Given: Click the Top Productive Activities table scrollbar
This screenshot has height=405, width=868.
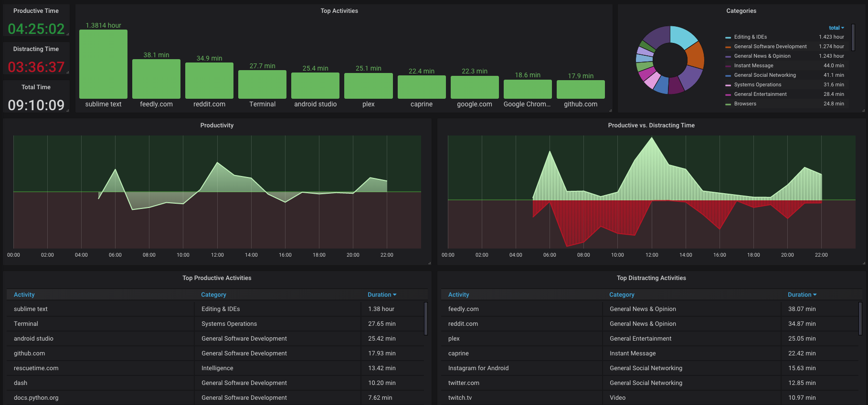Looking at the screenshot, I should click(x=426, y=318).
